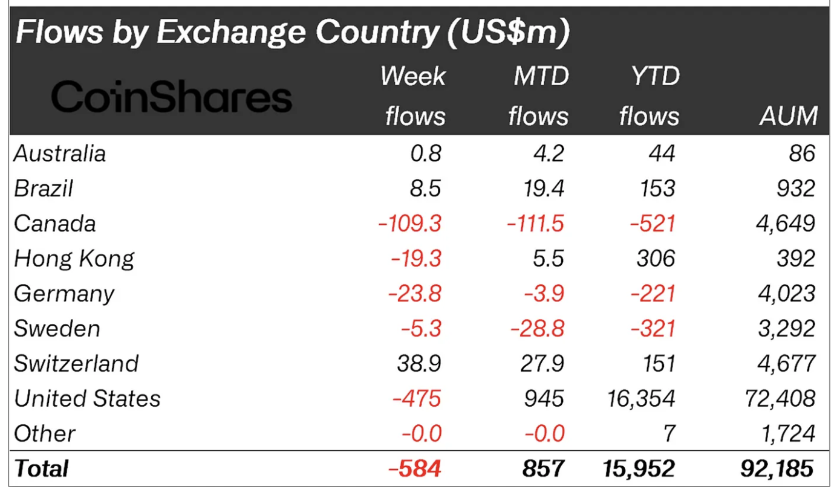Click the AUM column header
This screenshot has height=504, width=837.
click(789, 115)
